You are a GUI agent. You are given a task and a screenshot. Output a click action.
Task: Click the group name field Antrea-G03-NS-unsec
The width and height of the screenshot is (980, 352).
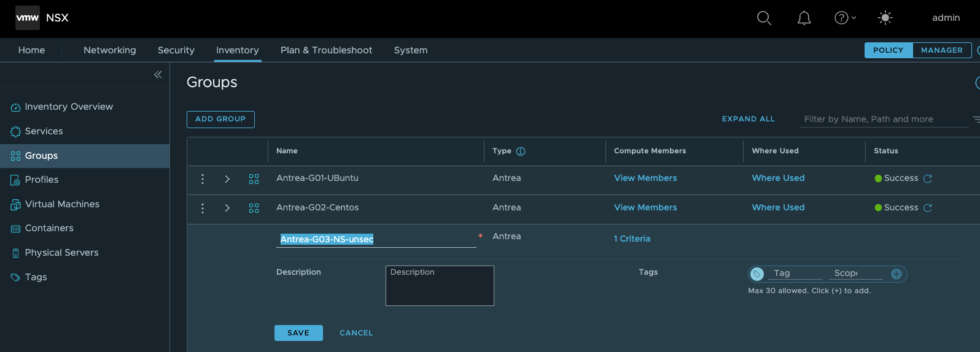[x=376, y=239]
